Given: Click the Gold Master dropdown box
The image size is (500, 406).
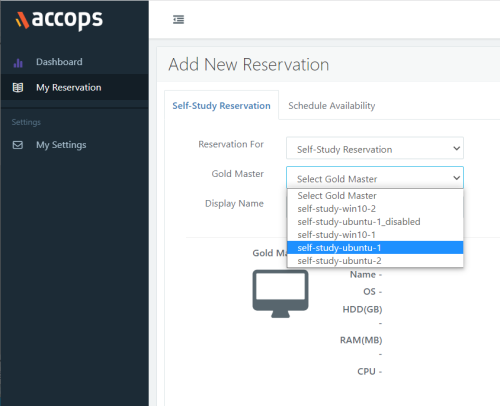Looking at the screenshot, I should 375,178.
